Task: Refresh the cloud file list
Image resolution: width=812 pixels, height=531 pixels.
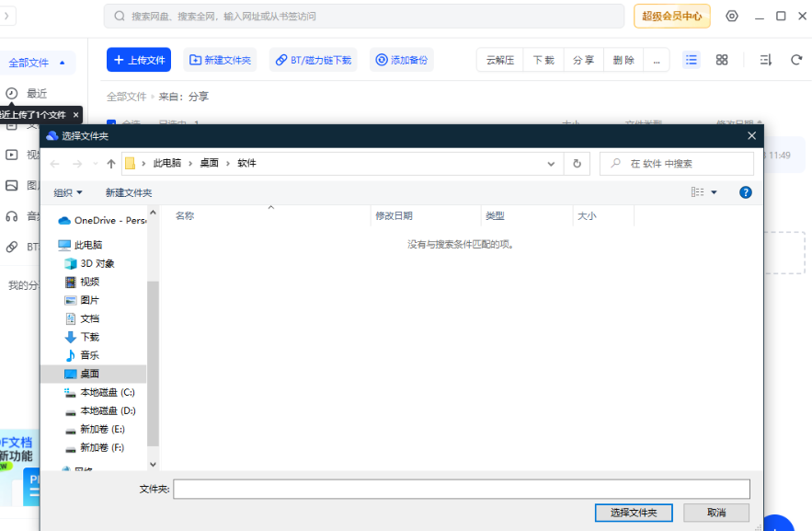Action: click(796, 60)
